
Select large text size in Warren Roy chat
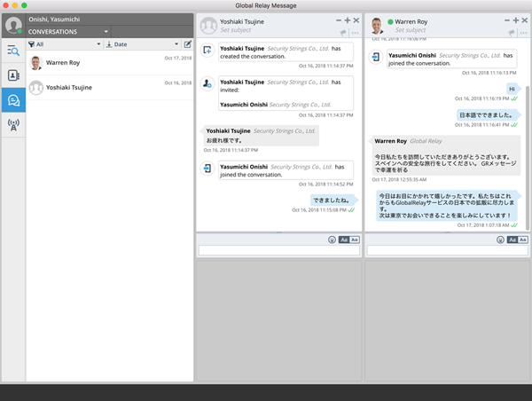click(512, 240)
